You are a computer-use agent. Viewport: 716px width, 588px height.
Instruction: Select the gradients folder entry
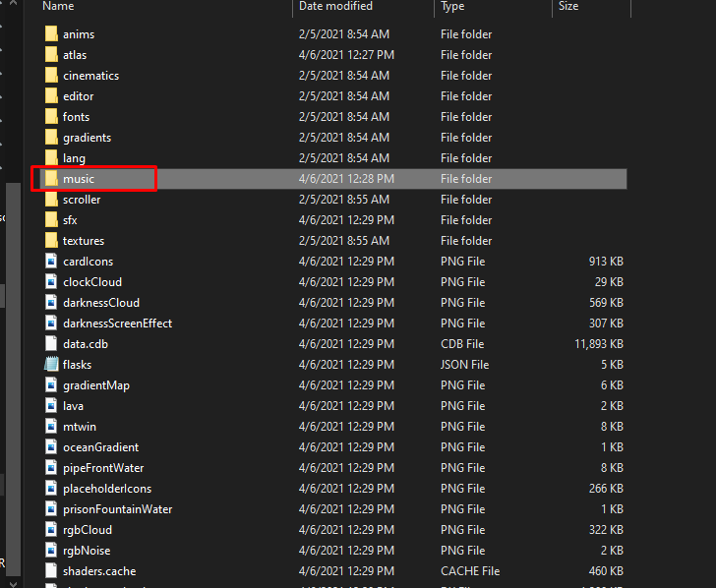[x=87, y=138]
